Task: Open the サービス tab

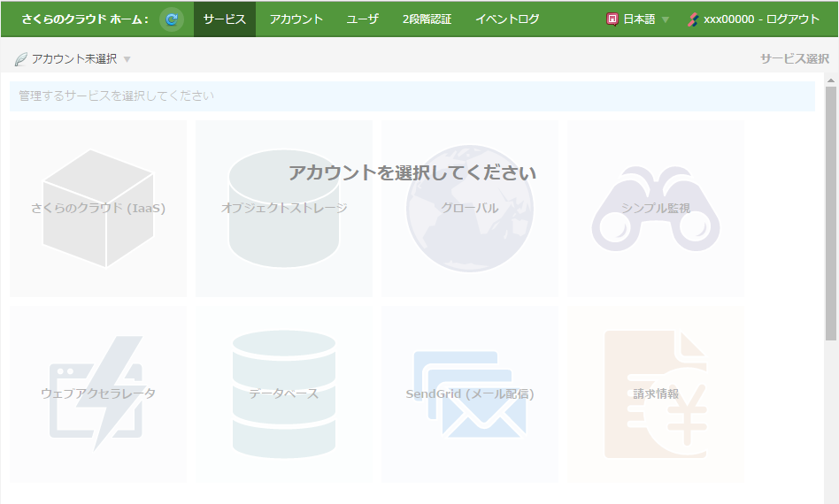Action: pyautogui.click(x=225, y=19)
